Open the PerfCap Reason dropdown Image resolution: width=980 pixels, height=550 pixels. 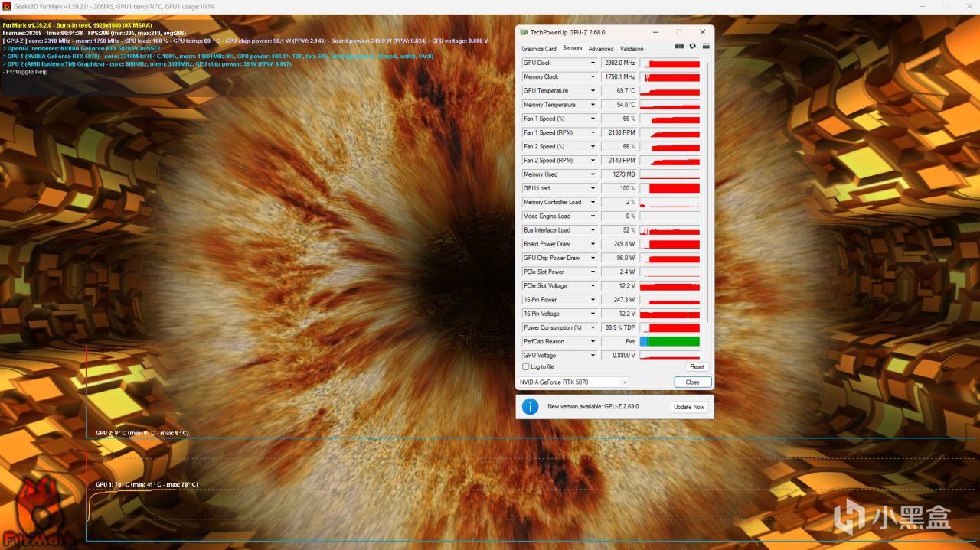(x=593, y=341)
